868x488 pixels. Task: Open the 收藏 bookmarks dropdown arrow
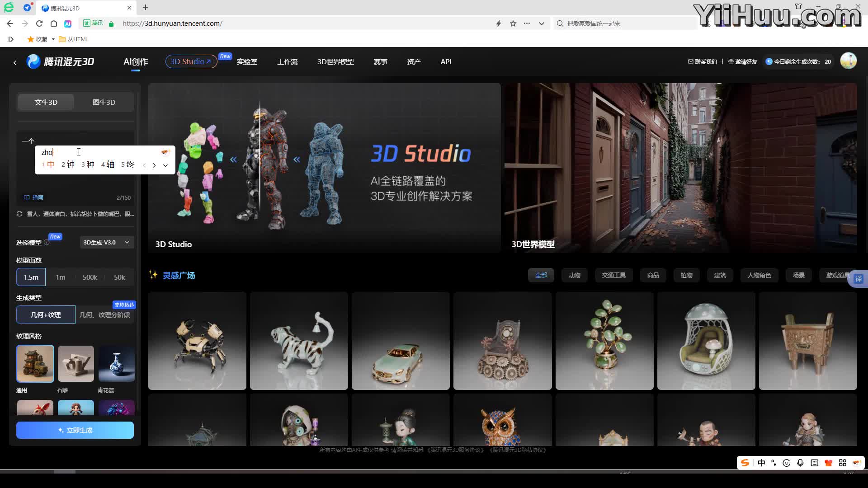53,39
